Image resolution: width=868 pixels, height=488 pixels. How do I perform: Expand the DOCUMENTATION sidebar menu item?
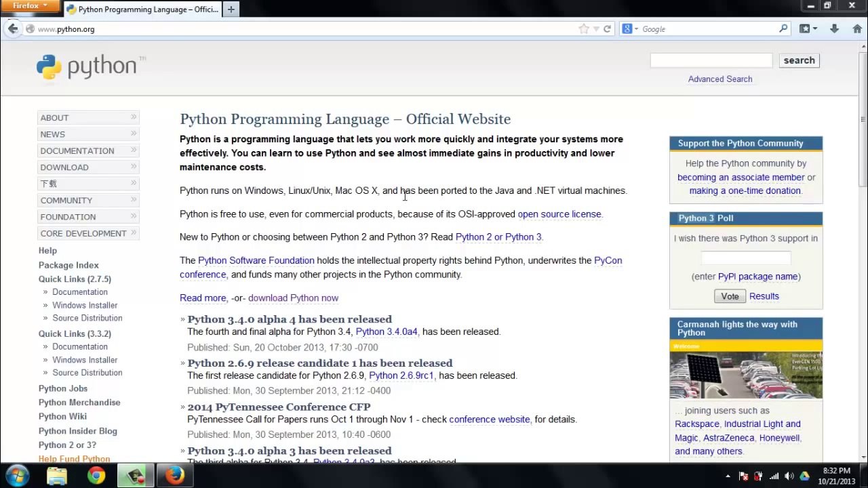(x=88, y=150)
